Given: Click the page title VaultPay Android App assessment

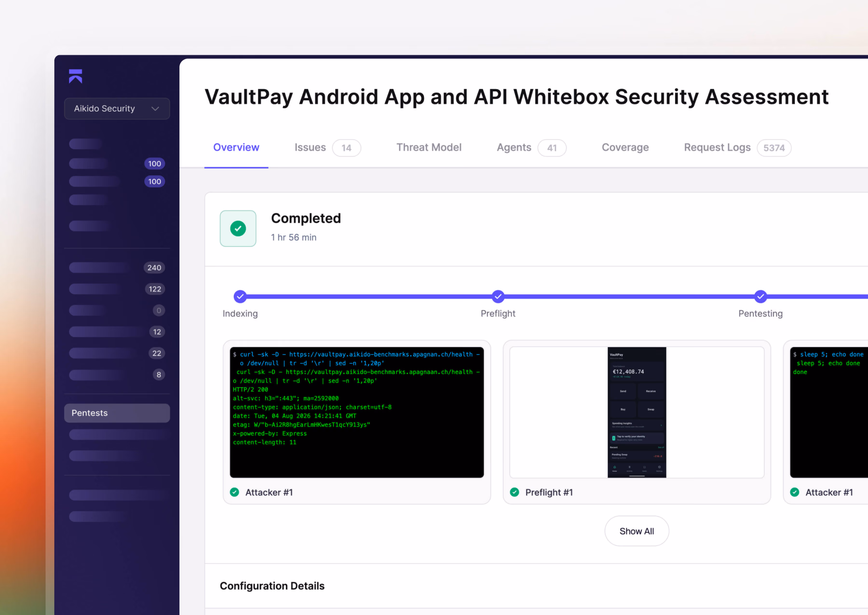Looking at the screenshot, I should tap(517, 97).
